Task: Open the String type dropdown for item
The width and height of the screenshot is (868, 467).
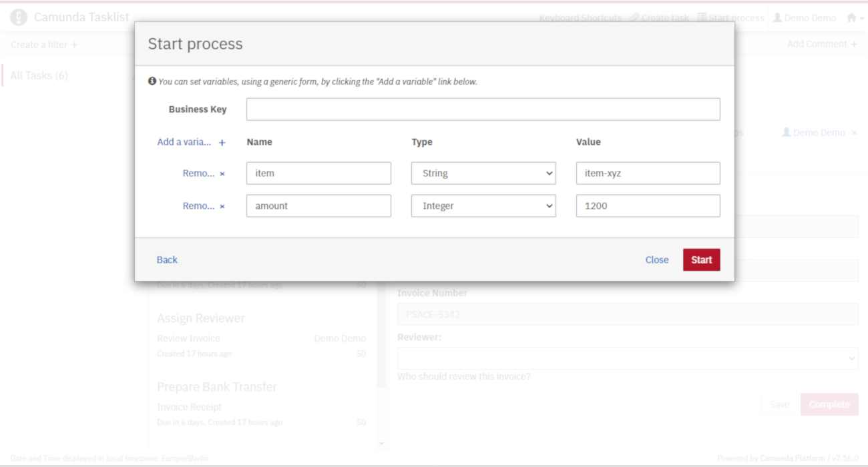Action: (x=483, y=173)
